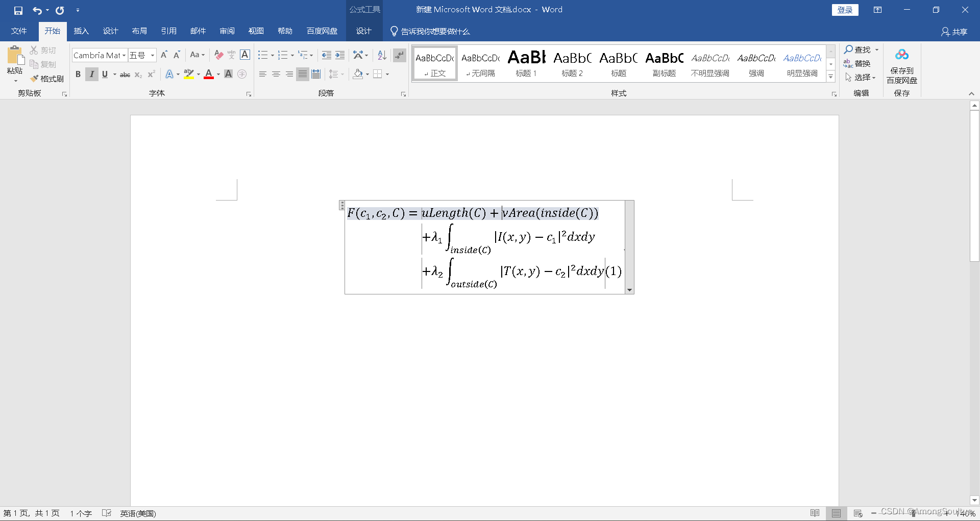Click the Paste clipboard icon
Viewport: 980px width, 521px height.
[x=15, y=55]
